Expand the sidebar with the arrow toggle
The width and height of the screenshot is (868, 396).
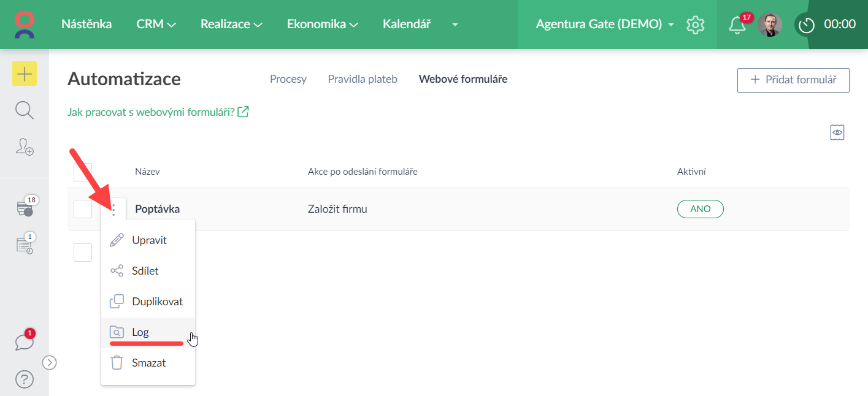point(49,363)
